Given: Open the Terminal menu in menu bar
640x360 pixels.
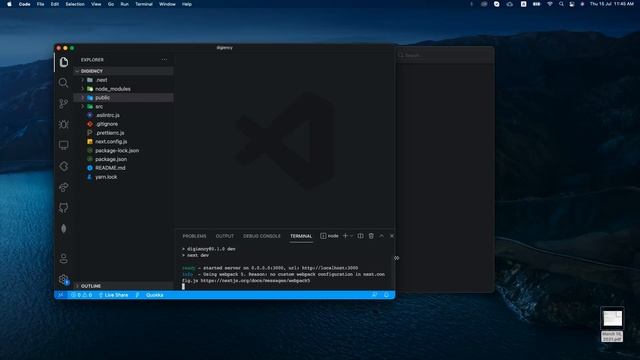Looking at the screenshot, I should click(144, 4).
